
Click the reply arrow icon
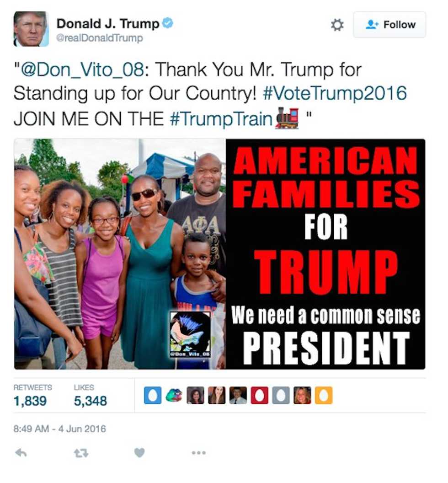tap(21, 453)
